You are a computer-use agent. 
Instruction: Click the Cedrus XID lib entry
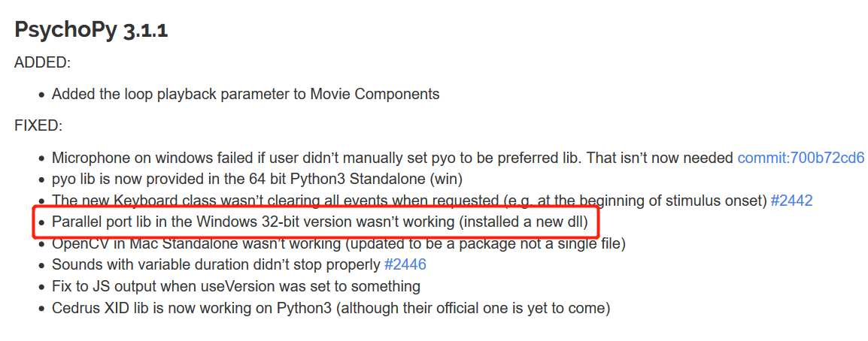[x=331, y=308]
